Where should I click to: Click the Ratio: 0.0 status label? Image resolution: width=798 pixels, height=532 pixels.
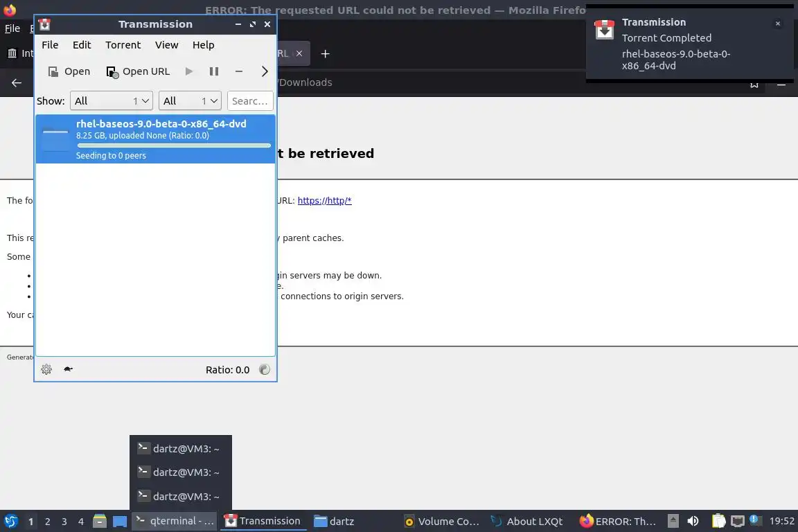click(227, 370)
